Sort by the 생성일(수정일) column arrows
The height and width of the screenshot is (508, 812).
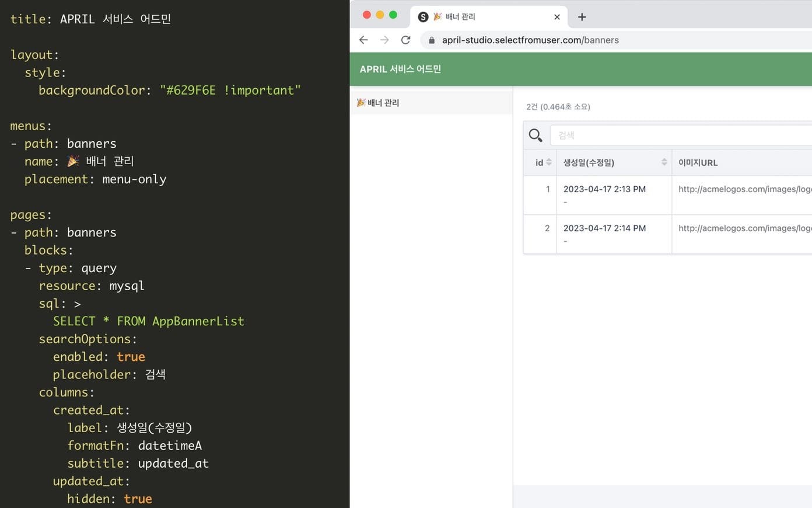pyautogui.click(x=664, y=162)
